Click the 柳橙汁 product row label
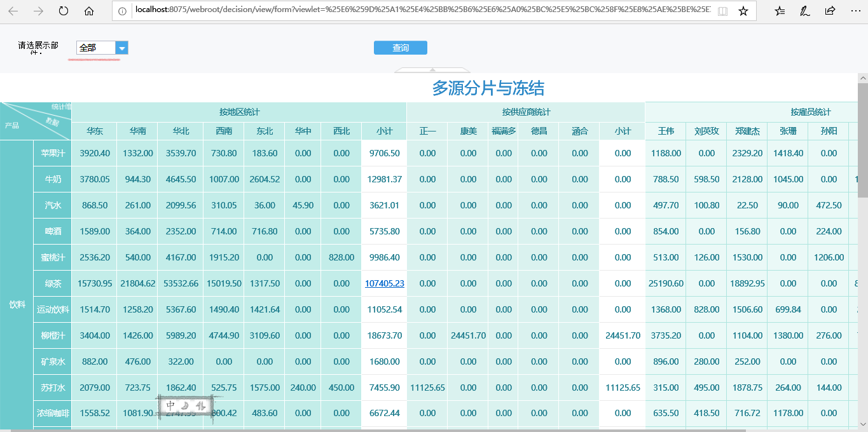Image resolution: width=868 pixels, height=432 pixels. coord(53,335)
